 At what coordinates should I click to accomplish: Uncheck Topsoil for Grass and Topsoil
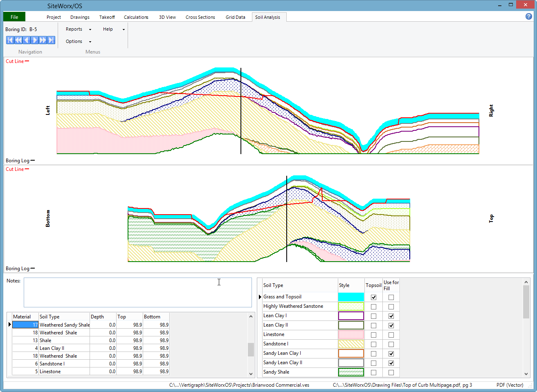tap(373, 297)
